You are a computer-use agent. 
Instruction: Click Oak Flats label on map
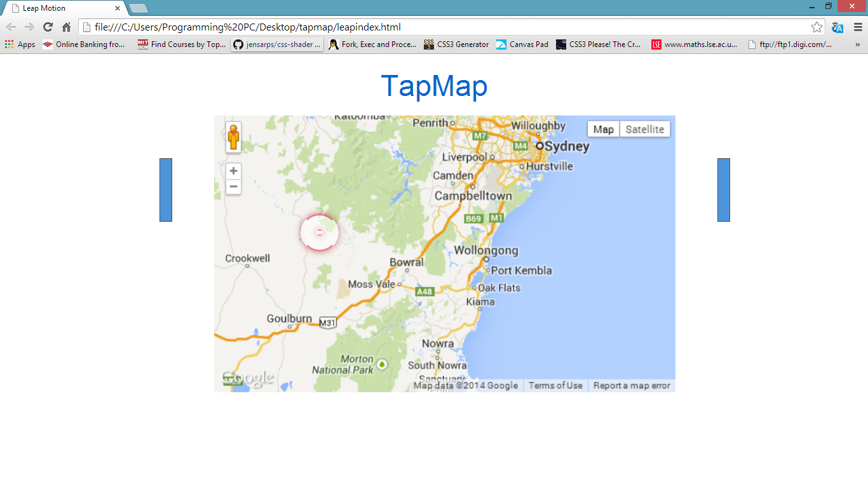[x=499, y=287]
